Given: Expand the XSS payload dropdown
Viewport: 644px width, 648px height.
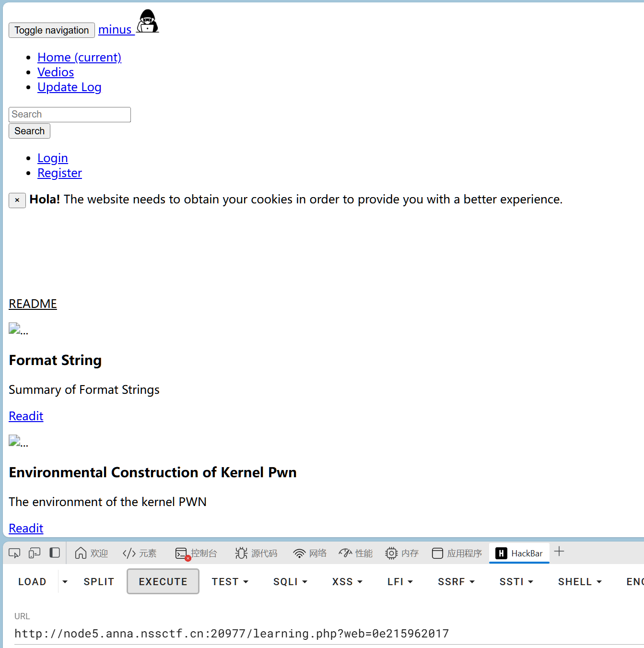Looking at the screenshot, I should pyautogui.click(x=347, y=582).
